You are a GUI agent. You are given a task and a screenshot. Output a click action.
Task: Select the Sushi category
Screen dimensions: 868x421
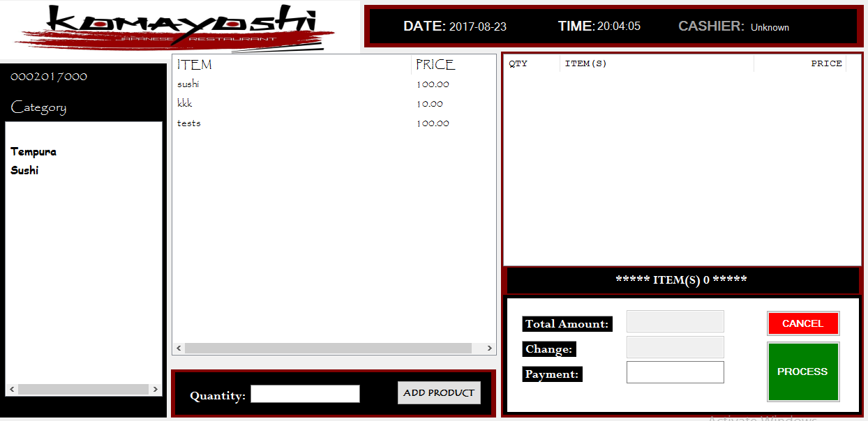point(24,171)
